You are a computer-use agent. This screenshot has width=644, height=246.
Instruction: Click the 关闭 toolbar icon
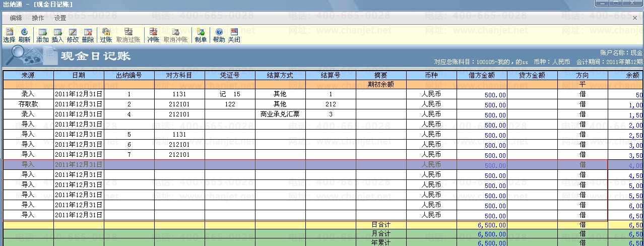point(234,35)
